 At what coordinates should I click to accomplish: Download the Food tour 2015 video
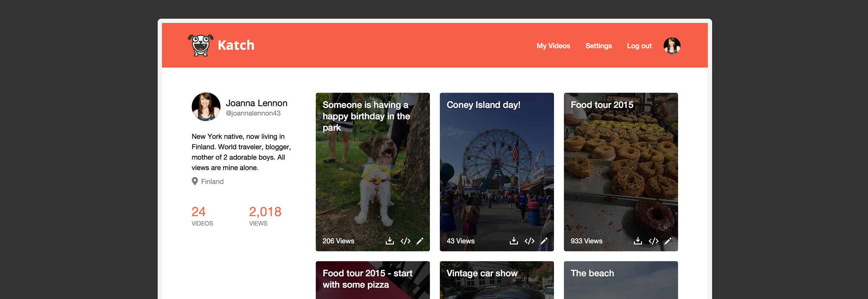[638, 241]
